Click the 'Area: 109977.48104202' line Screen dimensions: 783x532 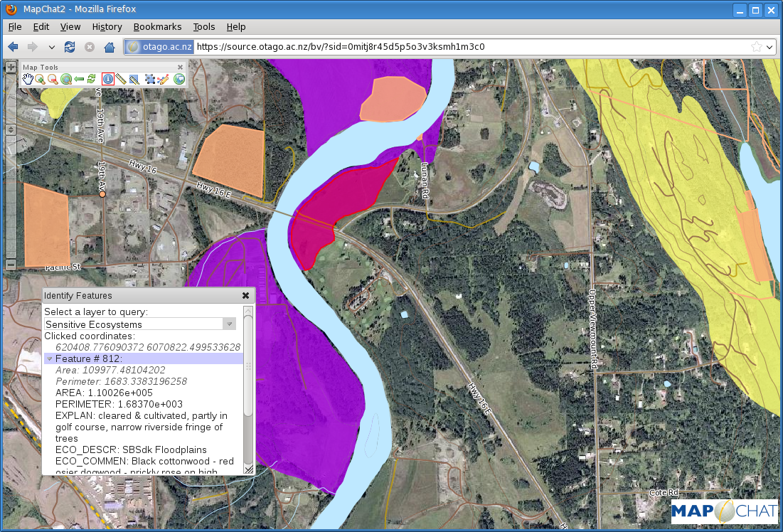click(110, 370)
